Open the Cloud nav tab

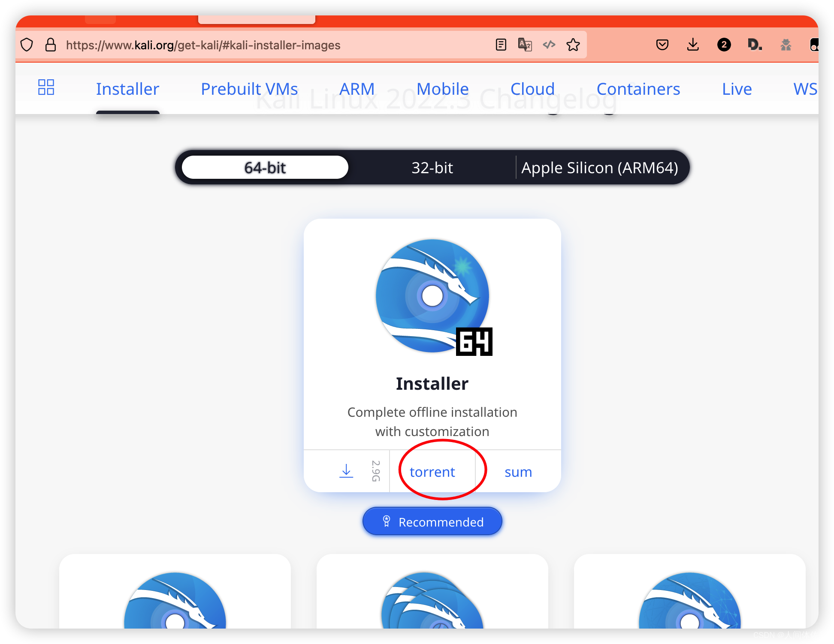(532, 89)
